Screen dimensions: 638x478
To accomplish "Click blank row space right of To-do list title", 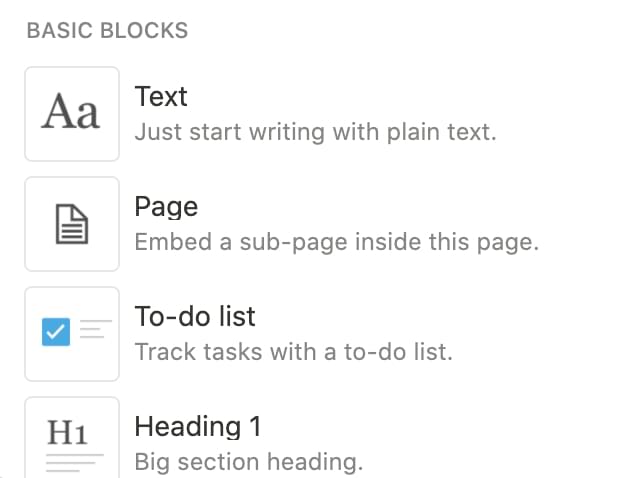I will point(450,318).
